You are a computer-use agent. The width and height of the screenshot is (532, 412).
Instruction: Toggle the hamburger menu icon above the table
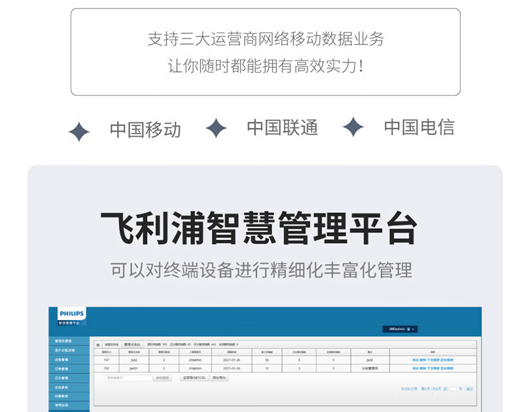[x=98, y=344]
